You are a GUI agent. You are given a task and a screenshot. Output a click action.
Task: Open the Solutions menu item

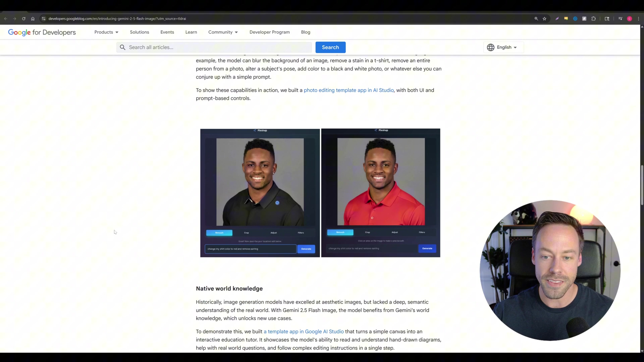pos(140,32)
